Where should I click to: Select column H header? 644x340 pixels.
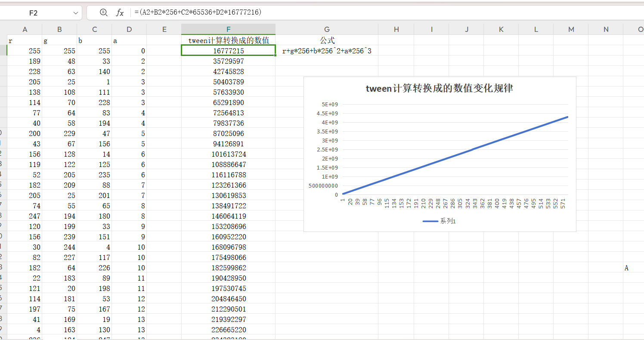point(396,29)
